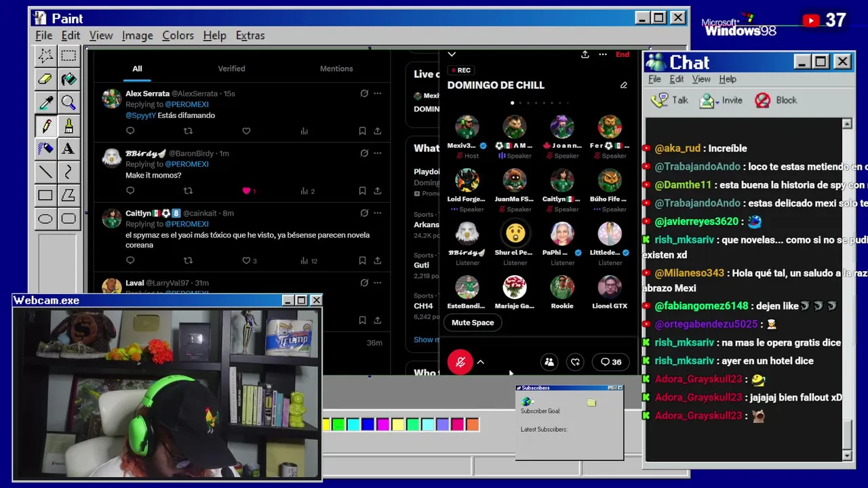868x488 pixels.
Task: Open more options on Caitlyn's tweet
Action: [x=377, y=213]
